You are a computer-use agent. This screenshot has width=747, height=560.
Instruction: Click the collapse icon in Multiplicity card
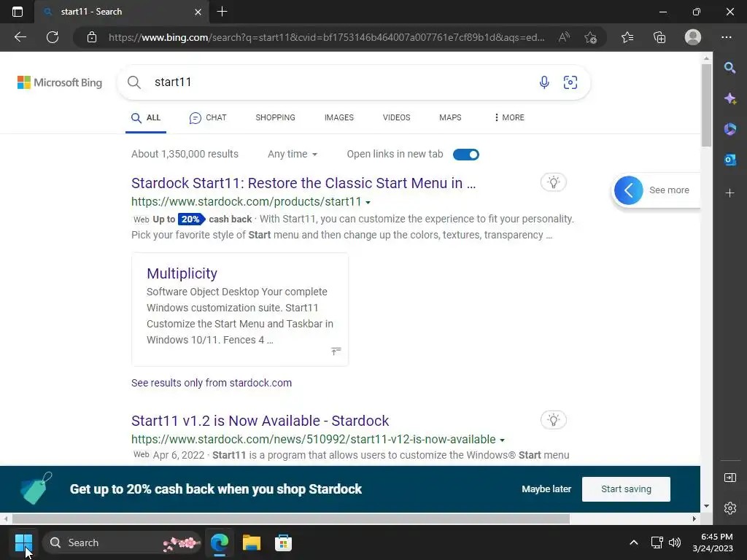tap(336, 351)
